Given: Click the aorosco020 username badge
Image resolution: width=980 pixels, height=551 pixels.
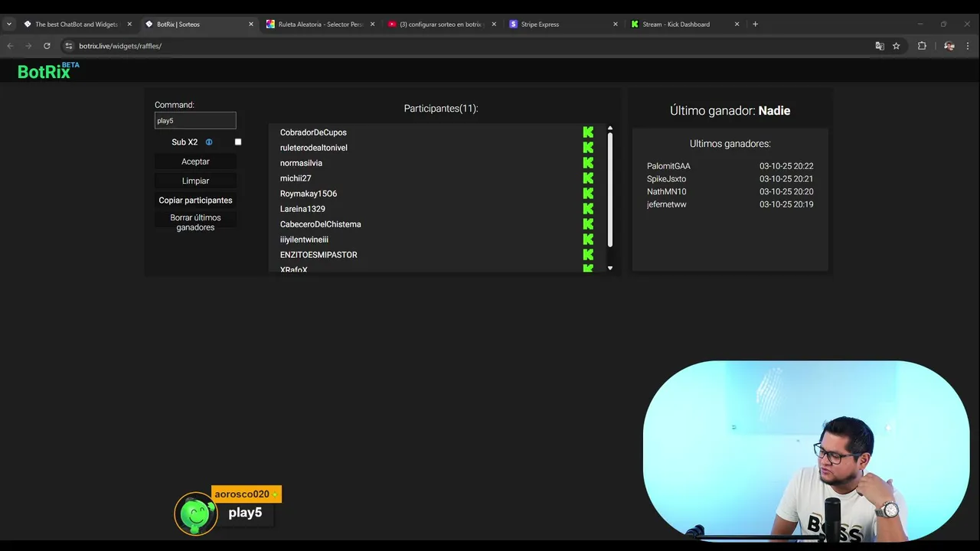Looking at the screenshot, I should (247, 494).
